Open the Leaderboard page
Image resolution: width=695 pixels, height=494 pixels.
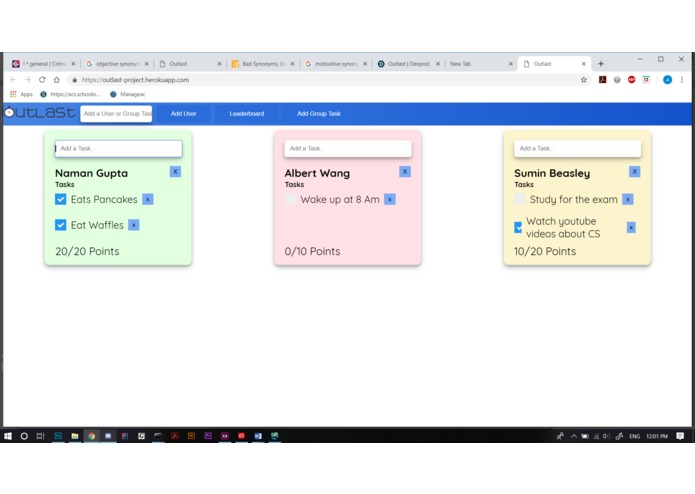246,113
